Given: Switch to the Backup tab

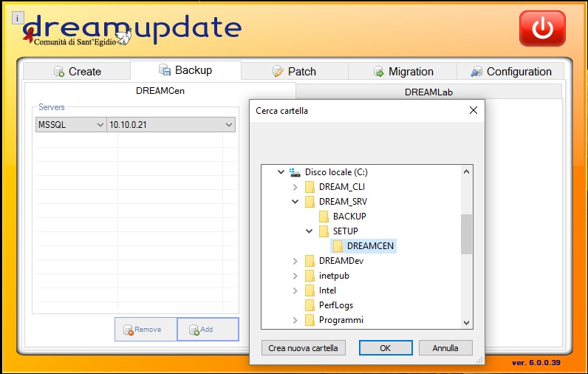Looking at the screenshot, I should pyautogui.click(x=185, y=70).
